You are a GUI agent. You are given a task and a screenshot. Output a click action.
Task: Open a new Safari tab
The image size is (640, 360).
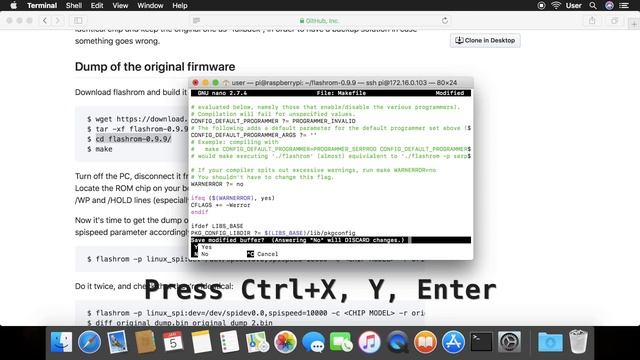tap(634, 24)
